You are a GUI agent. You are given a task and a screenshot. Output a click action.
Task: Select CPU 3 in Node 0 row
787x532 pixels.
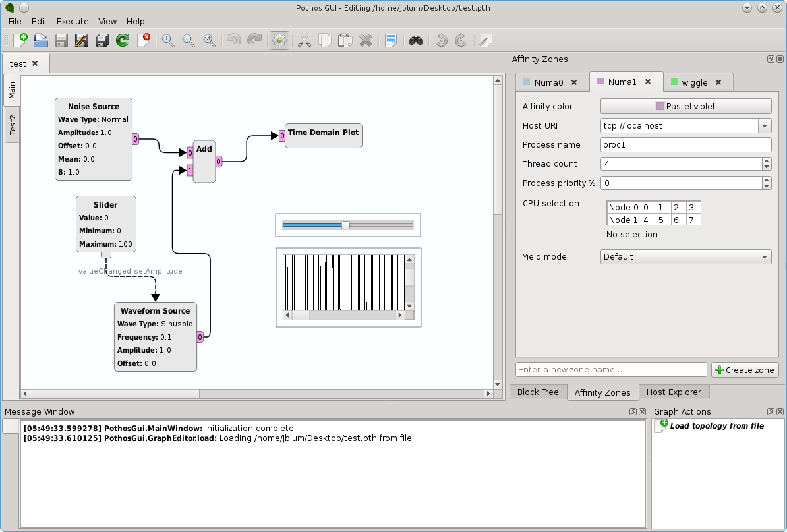(x=693, y=207)
